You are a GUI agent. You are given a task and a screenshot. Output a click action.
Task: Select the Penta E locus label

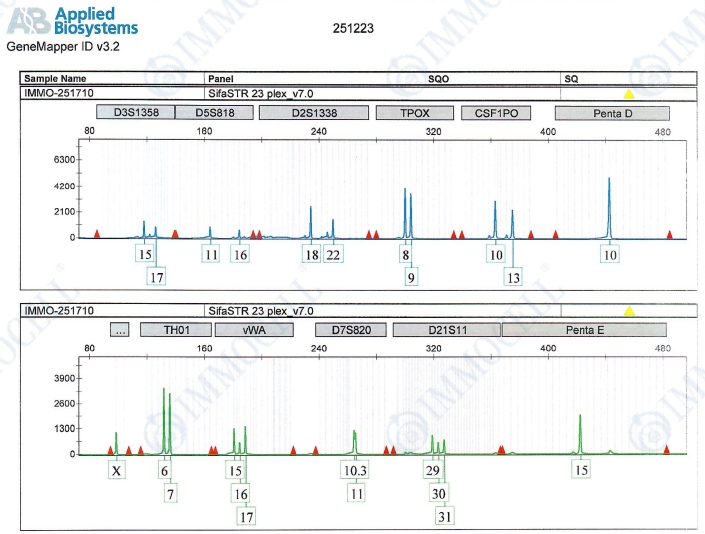click(584, 329)
